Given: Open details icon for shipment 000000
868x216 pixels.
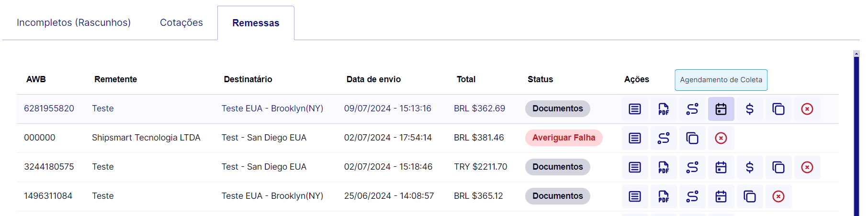Looking at the screenshot, I should (635, 138).
